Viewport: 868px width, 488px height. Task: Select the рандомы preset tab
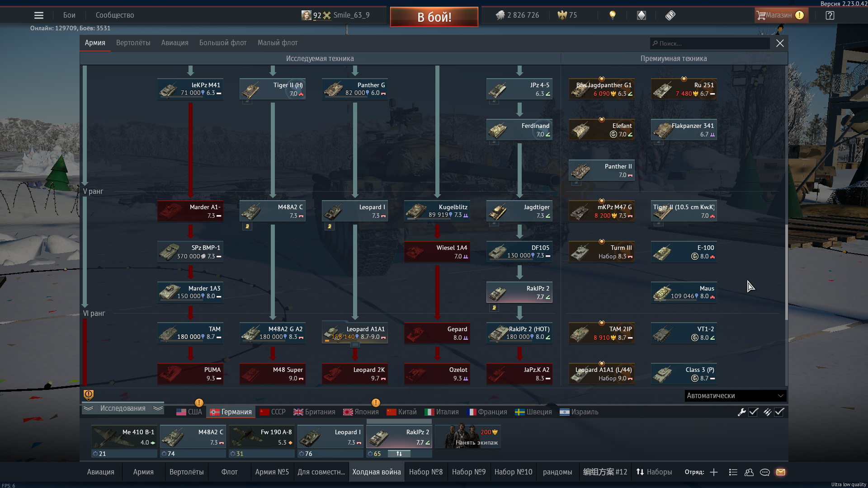click(x=557, y=472)
